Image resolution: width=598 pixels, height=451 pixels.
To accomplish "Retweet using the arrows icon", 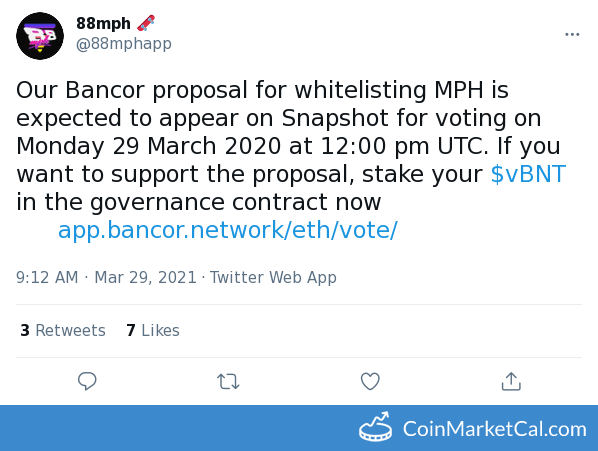I will pos(228,381).
